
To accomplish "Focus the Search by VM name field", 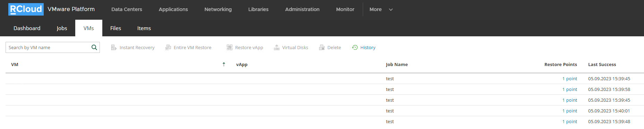I will point(49,47).
